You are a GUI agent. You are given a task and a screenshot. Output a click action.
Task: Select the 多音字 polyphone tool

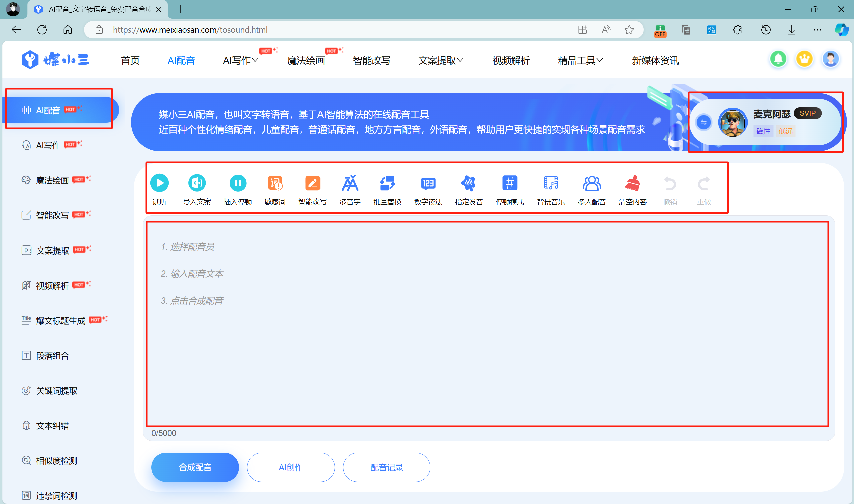pyautogui.click(x=350, y=183)
